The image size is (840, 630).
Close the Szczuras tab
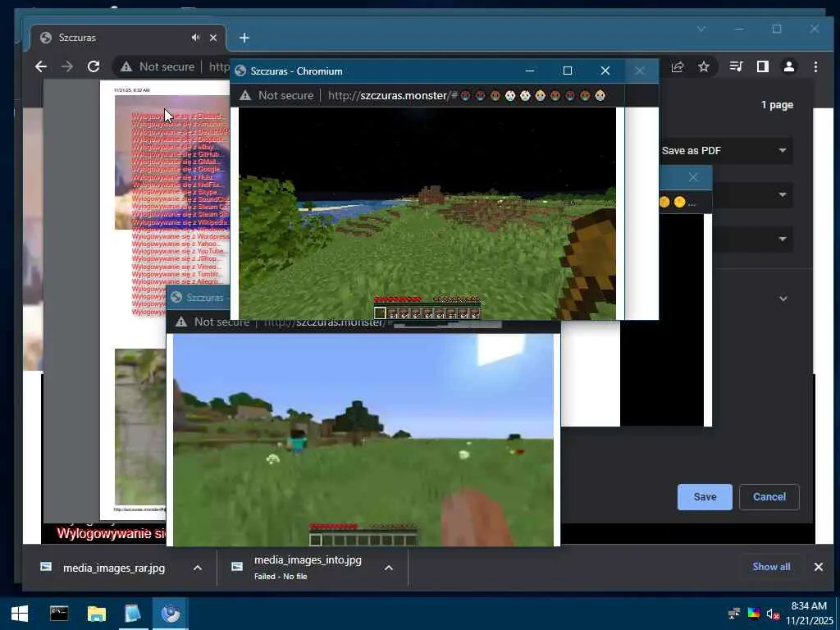213,38
